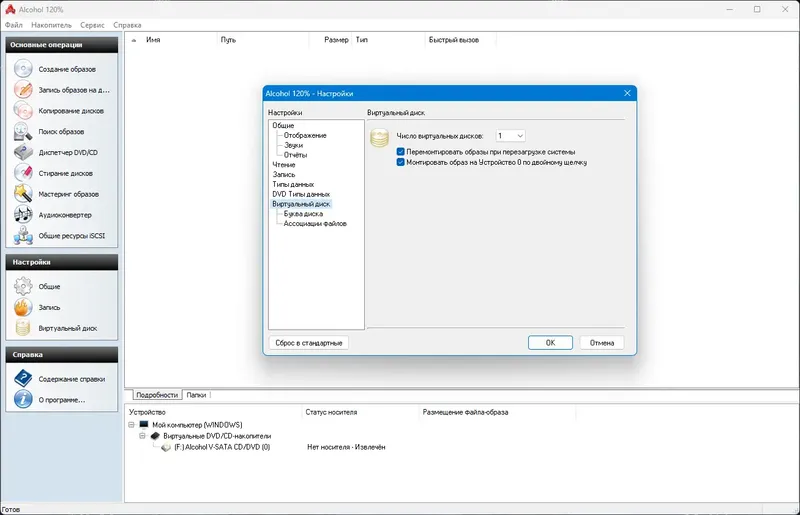Select Отображение in settings tree
This screenshot has width=800, height=515.
(305, 135)
